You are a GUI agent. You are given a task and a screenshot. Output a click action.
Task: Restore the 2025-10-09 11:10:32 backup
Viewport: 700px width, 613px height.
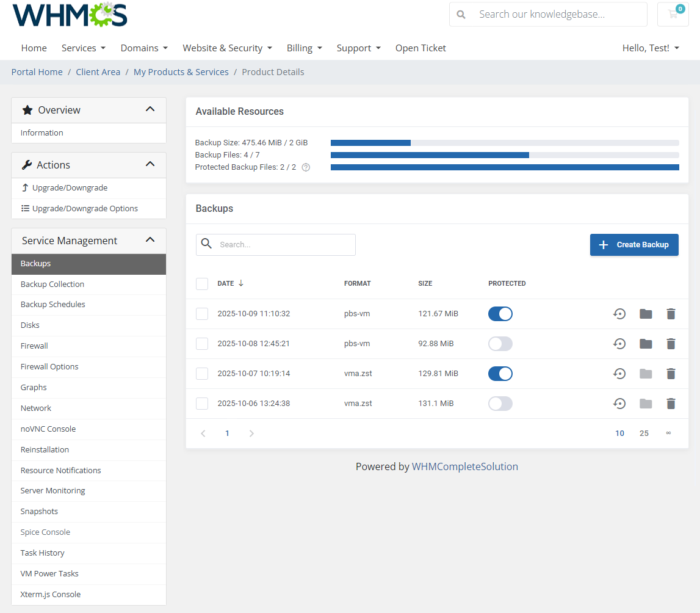tap(619, 314)
